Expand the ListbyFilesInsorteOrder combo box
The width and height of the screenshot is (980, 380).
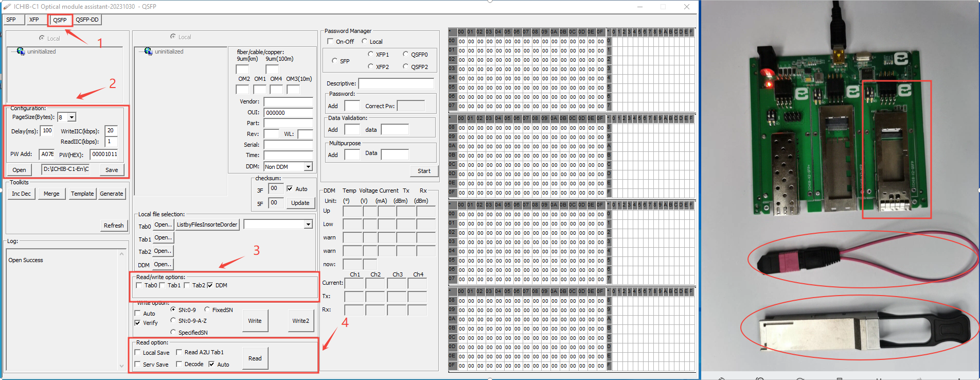point(308,224)
